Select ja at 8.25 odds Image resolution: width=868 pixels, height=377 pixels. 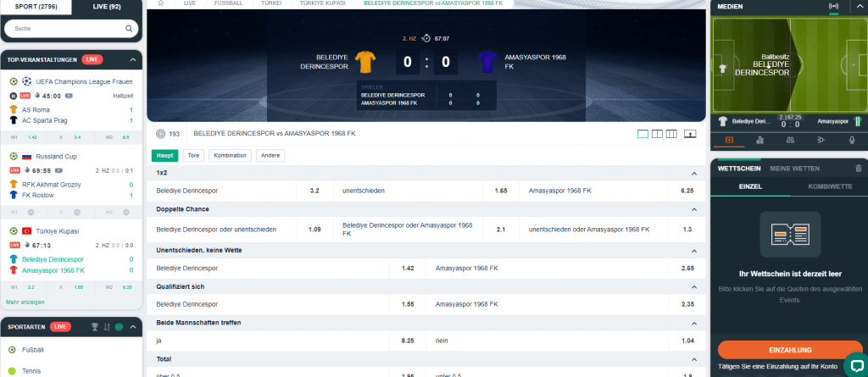point(287,341)
